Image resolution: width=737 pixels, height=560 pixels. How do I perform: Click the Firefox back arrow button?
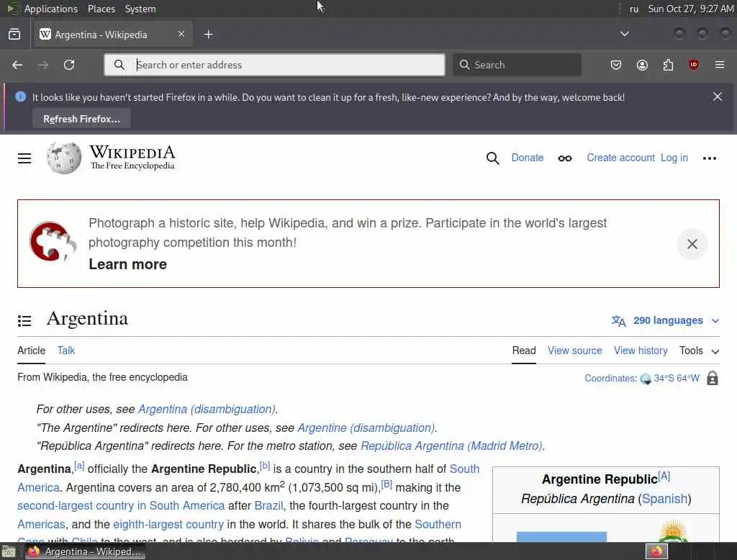[x=17, y=65]
